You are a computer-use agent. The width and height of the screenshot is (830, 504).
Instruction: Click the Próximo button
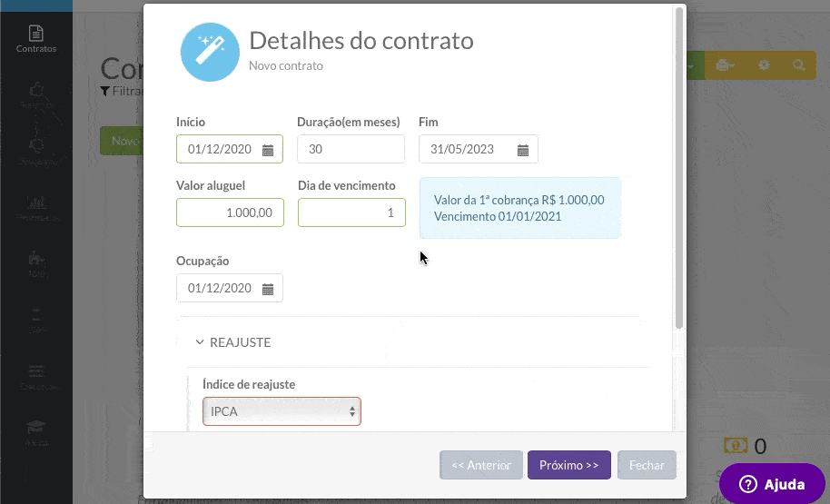click(x=568, y=465)
